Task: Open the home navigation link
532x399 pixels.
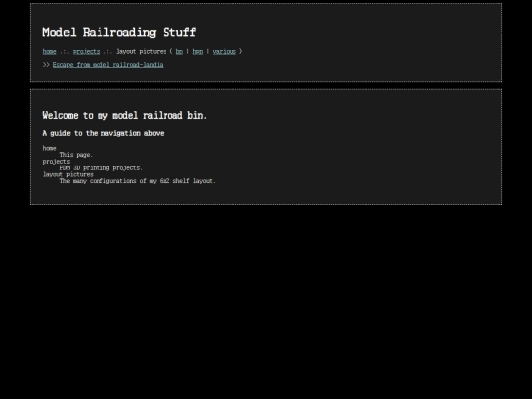Action: 49,51
